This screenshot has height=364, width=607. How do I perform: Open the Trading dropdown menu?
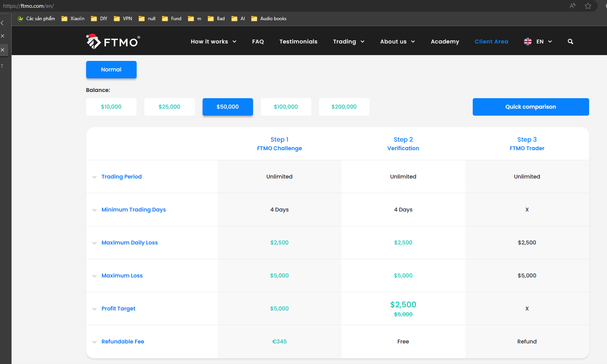[349, 42]
